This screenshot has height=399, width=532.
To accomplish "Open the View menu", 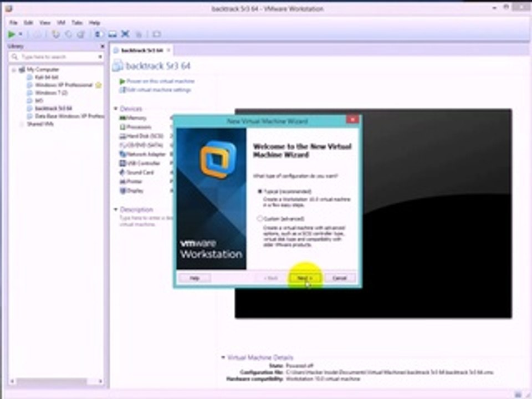I will 44,23.
